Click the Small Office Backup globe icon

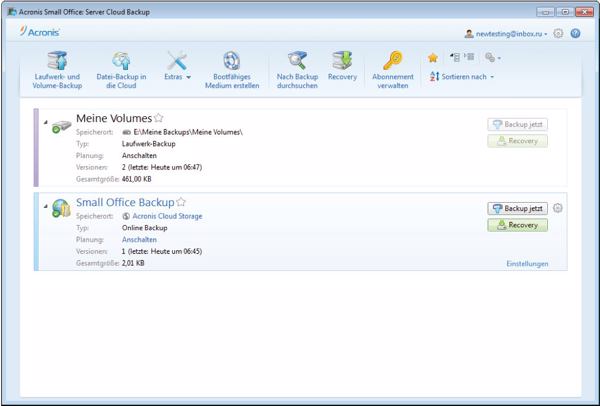61,209
